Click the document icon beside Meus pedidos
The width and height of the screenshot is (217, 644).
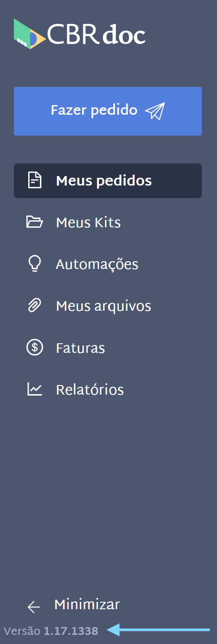(x=35, y=180)
